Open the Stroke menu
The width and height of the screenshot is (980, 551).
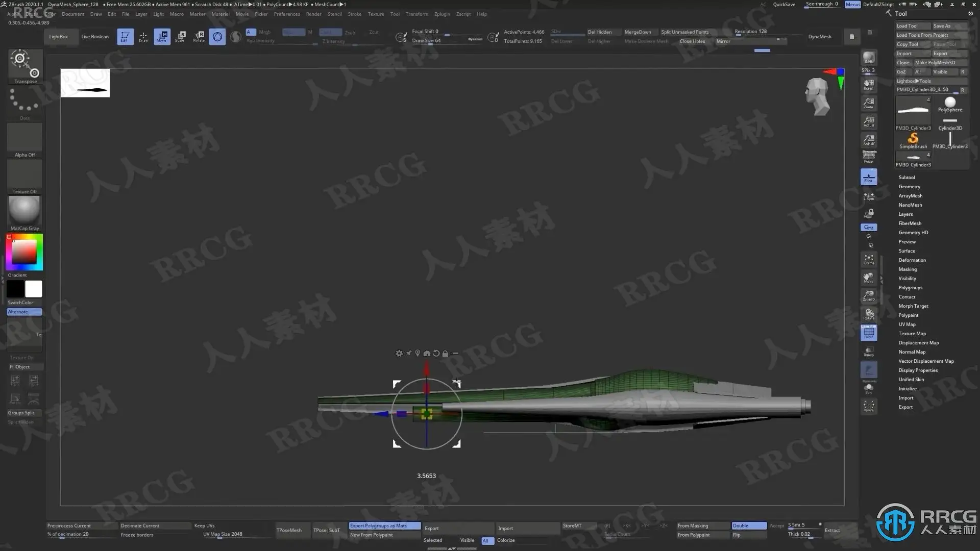click(354, 14)
